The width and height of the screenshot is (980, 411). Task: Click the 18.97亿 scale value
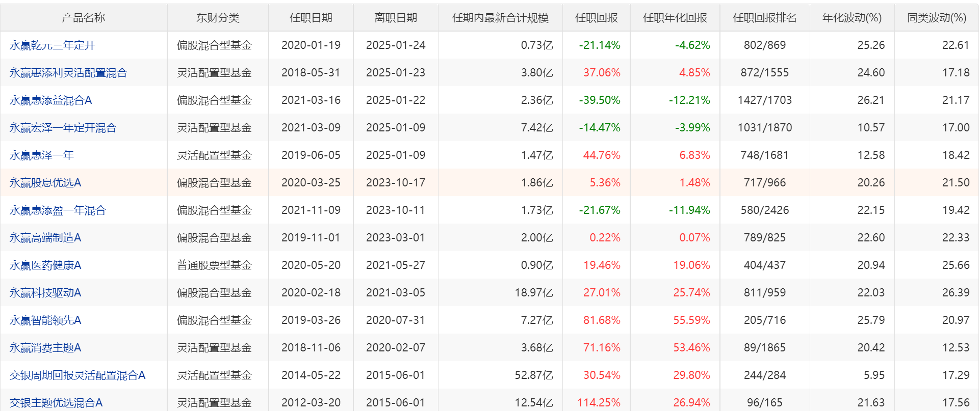[x=534, y=293]
